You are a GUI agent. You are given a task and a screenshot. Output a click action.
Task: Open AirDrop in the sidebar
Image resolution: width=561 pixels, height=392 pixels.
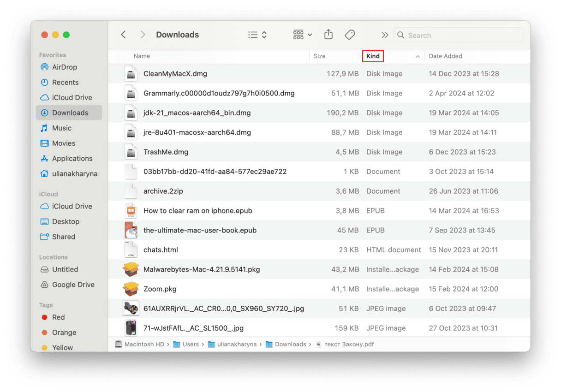64,67
